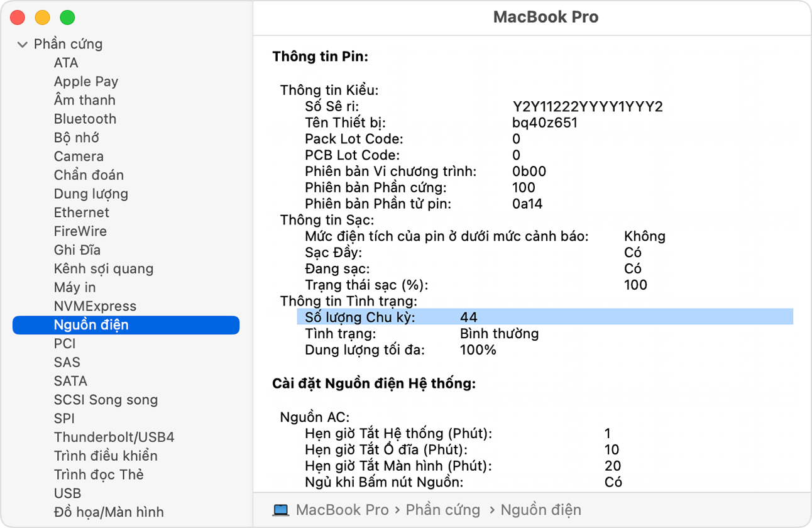This screenshot has width=812, height=528.
Task: Open Đồ họa/Màn hình in the sidebar
Action: pos(109,512)
